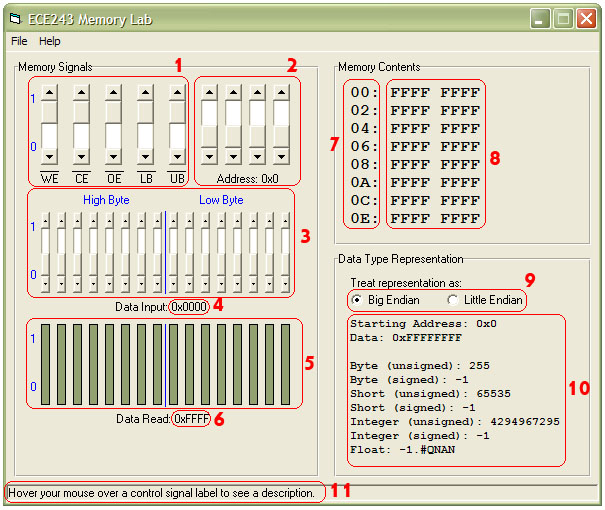Click the down arrow of the rightmost High Byte bit
Screen dimensions: 605x510
(x=157, y=284)
